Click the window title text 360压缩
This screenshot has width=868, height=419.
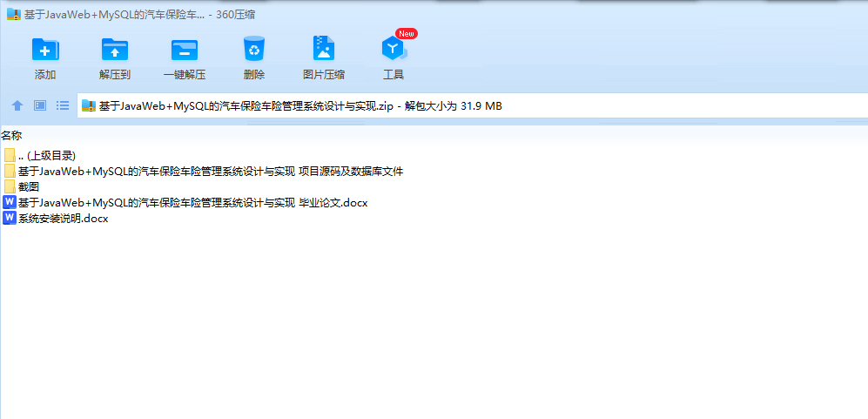pyautogui.click(x=236, y=15)
